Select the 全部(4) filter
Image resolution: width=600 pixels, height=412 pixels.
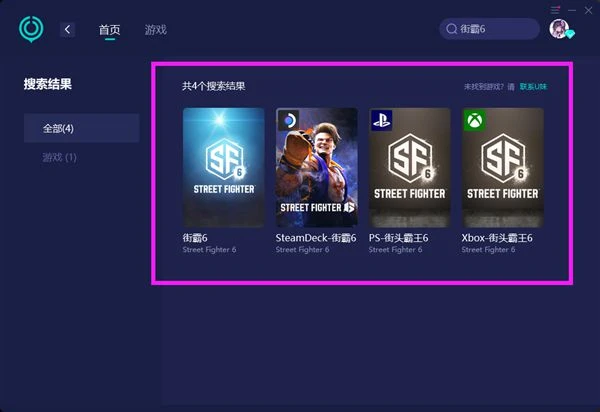82,128
